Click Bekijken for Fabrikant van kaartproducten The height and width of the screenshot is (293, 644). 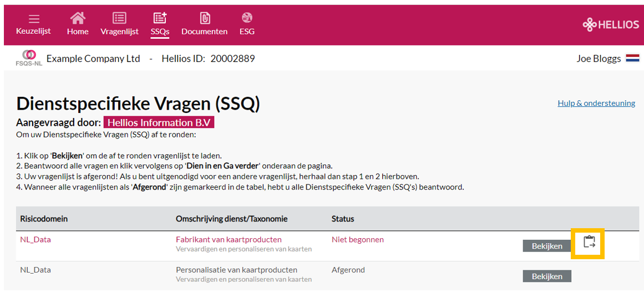[547, 246]
